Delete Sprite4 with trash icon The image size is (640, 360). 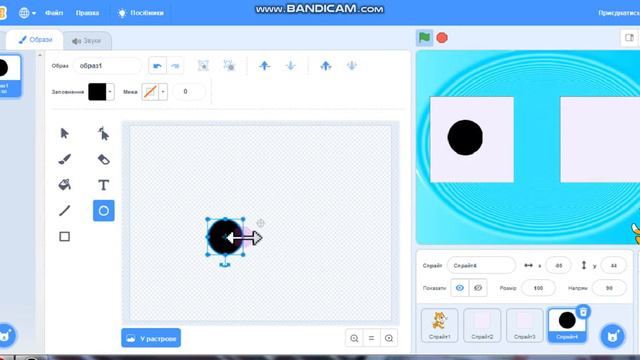584,312
